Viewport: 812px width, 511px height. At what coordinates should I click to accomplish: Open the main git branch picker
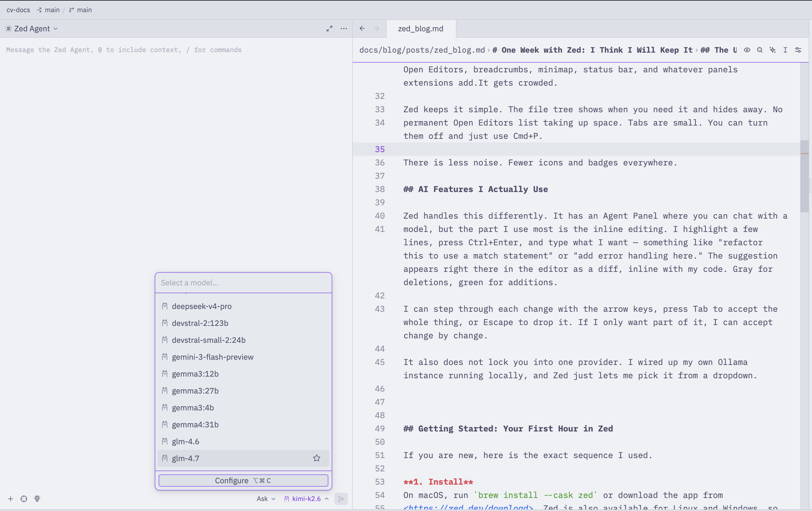click(81, 10)
